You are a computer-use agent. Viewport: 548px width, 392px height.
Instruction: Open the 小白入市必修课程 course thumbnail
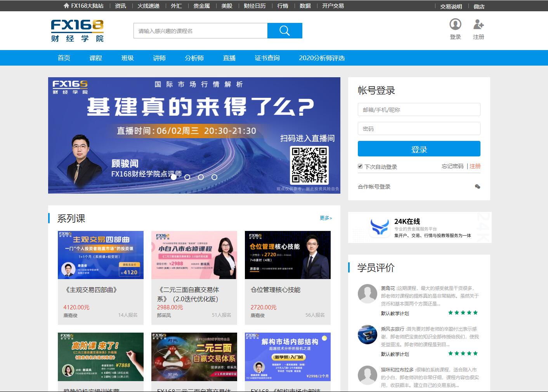[x=194, y=255]
